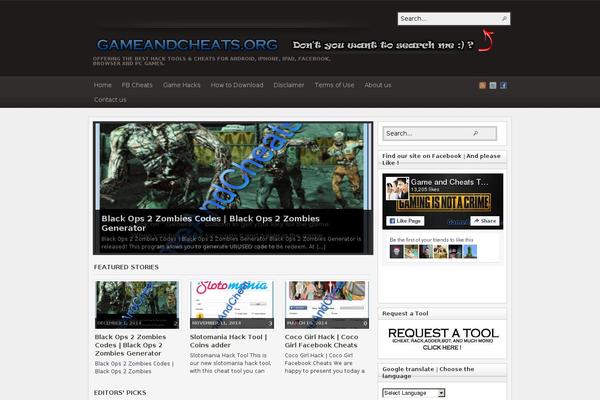This screenshot has height=400, width=600.
Task: Open the Coco Girl Hack thumbnail
Action: click(326, 305)
